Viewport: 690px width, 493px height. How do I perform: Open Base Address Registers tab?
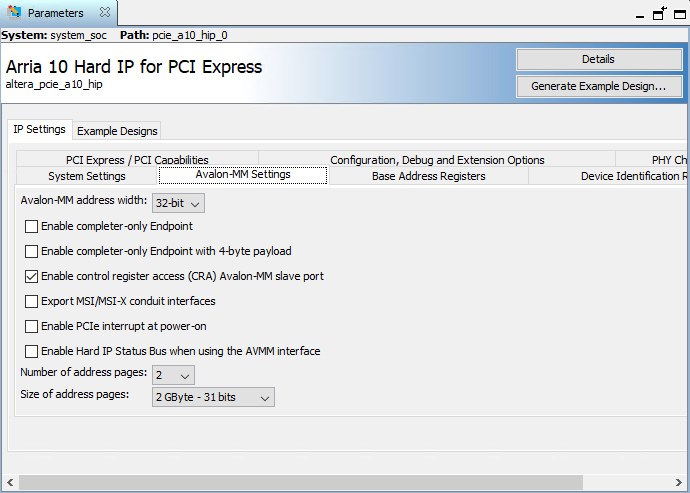pos(429,176)
